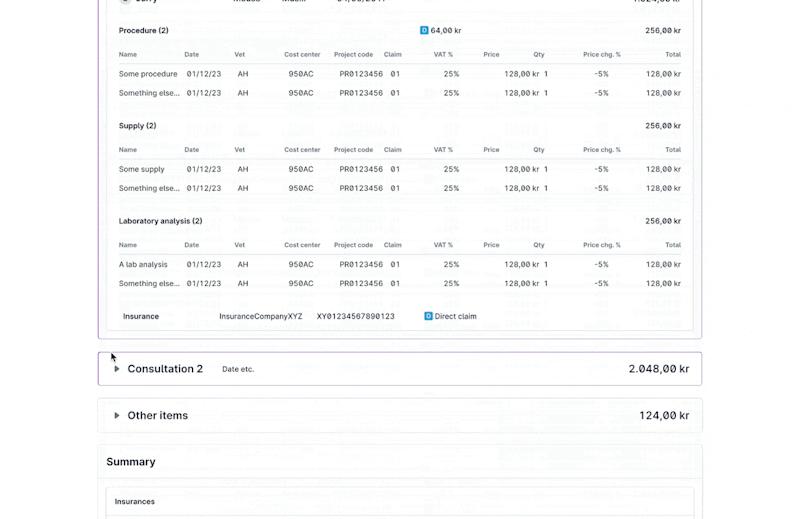This screenshot has height=519, width=800.
Task: Click the Direct claim D icon
Action: [x=428, y=316]
